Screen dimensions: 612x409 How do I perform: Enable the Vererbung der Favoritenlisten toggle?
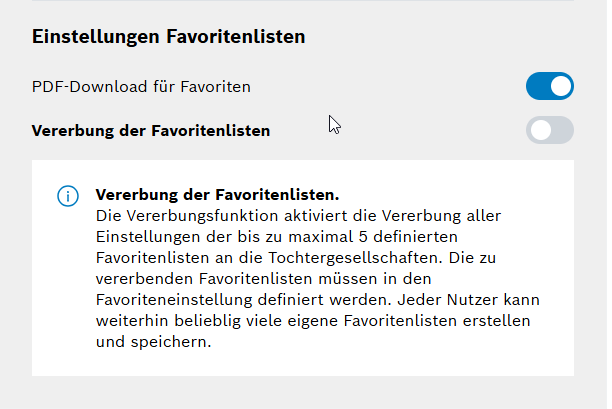point(550,130)
